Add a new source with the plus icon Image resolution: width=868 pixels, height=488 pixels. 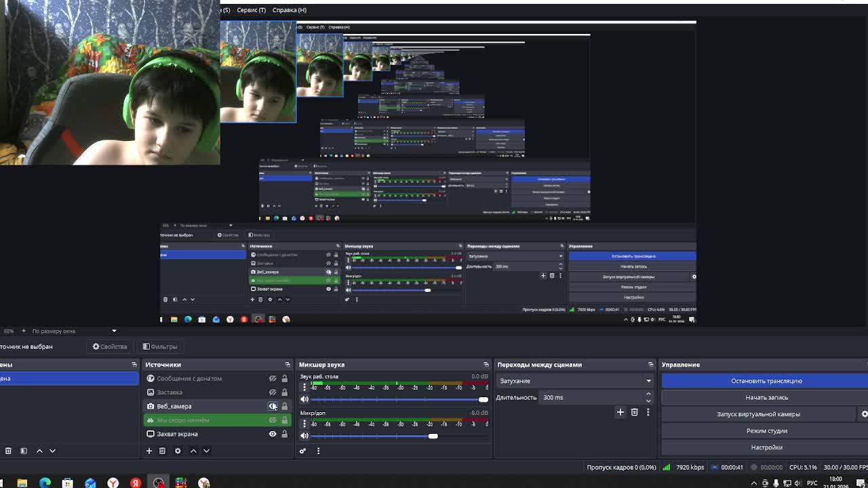(149, 451)
